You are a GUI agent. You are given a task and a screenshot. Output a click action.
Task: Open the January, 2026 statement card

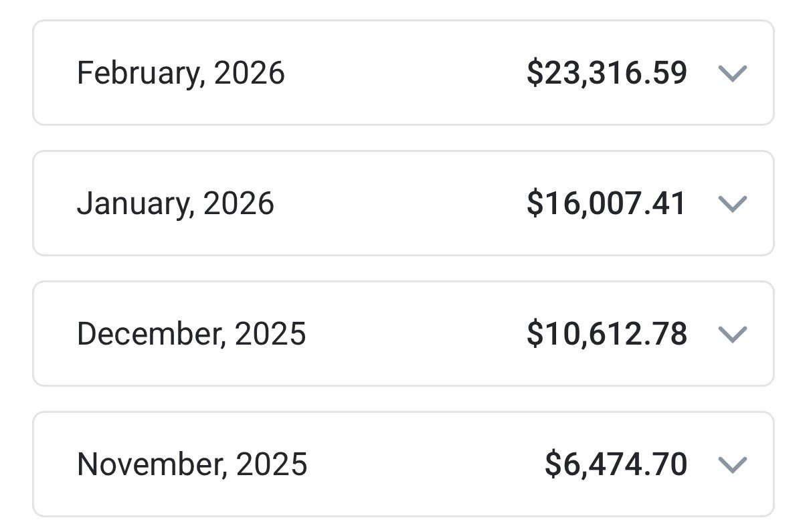(x=403, y=203)
